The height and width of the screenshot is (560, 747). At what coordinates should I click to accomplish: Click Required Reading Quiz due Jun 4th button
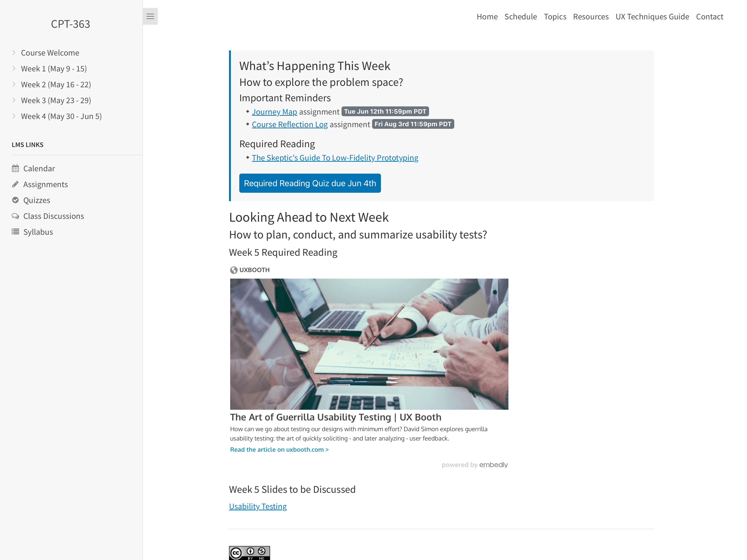(x=310, y=183)
